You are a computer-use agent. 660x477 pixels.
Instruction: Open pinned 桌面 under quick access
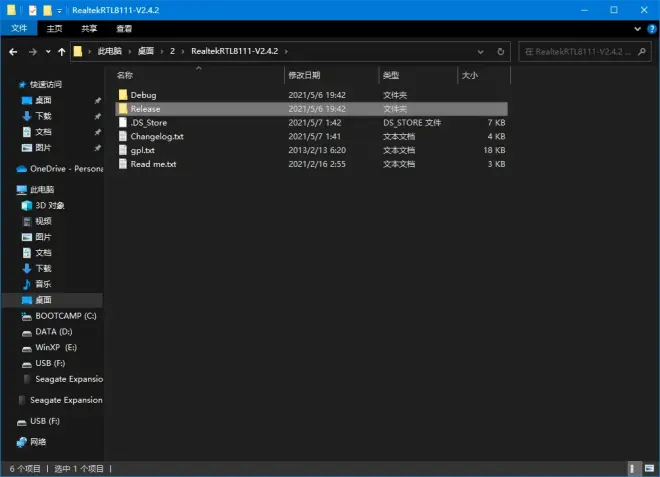pos(43,100)
